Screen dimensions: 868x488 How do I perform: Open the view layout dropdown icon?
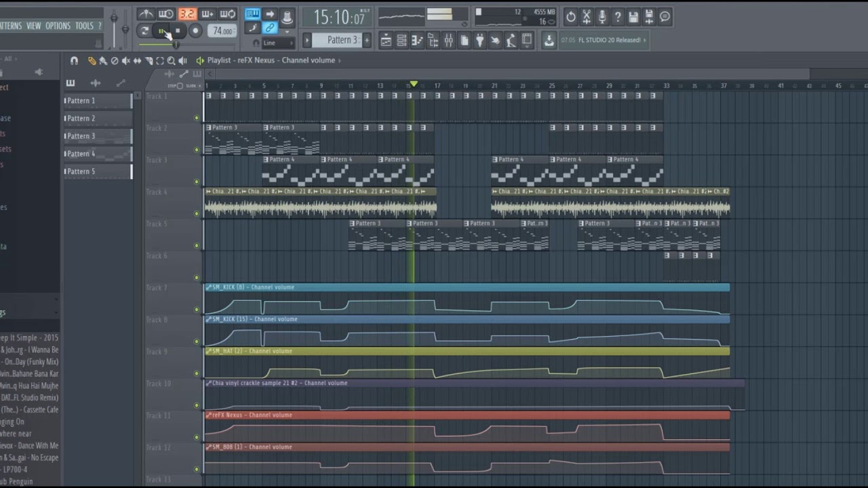[527, 40]
